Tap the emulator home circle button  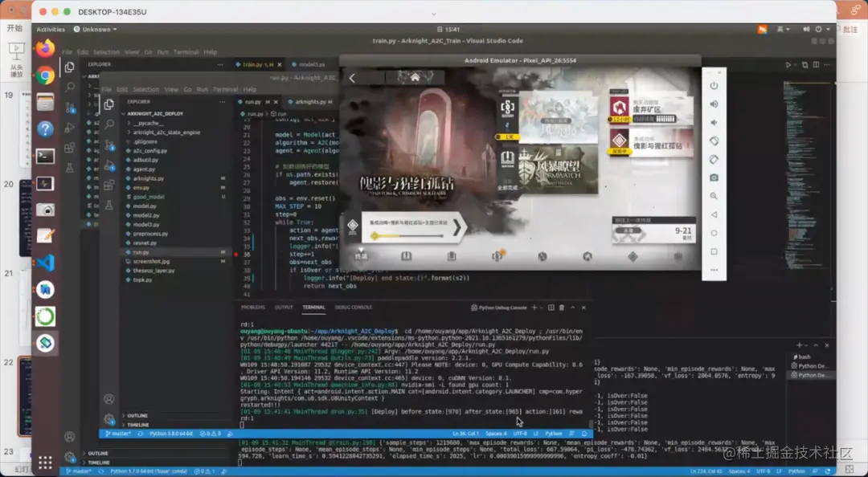pos(714,233)
